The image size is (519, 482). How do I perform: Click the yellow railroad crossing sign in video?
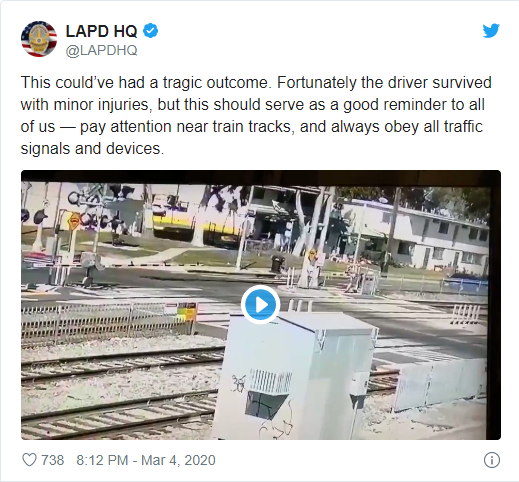(x=74, y=220)
